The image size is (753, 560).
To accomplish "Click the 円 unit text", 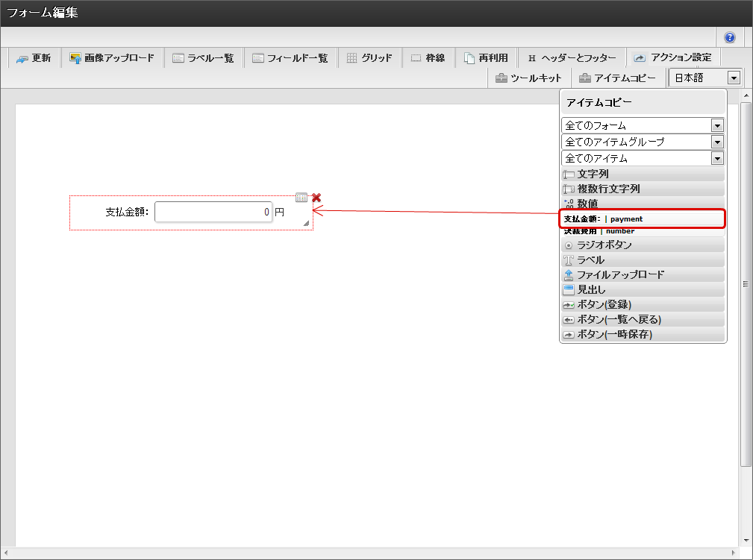I will pos(280,212).
